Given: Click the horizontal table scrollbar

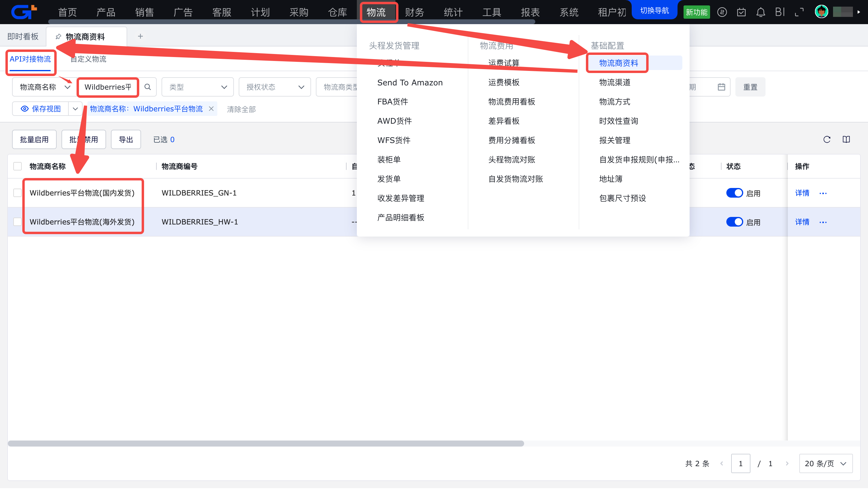Looking at the screenshot, I should point(266,444).
